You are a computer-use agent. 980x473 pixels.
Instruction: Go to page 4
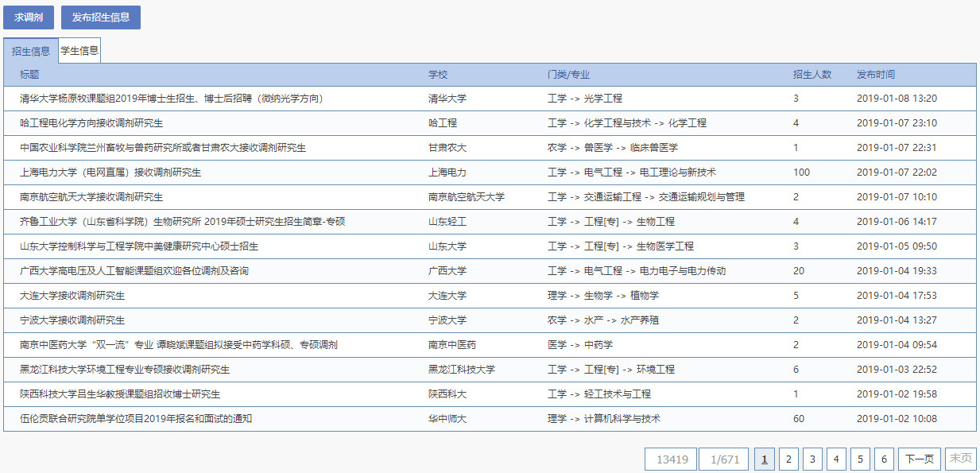[x=836, y=459]
